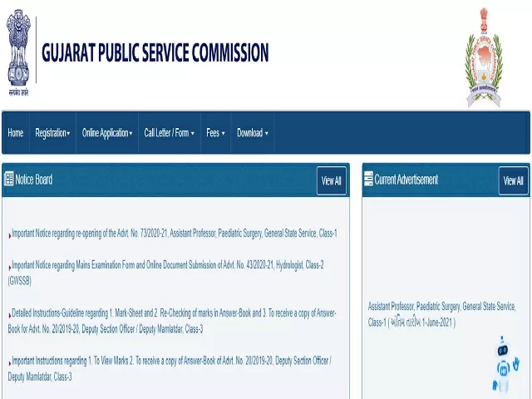This screenshot has width=532, height=399.
Task: Open Important Instructions regarding To View Marks notice
Action: [170, 368]
